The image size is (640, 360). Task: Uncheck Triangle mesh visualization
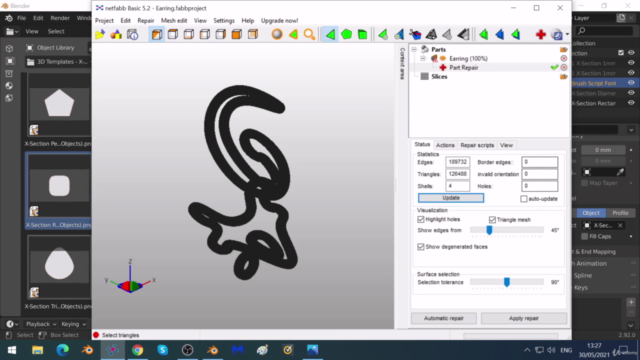coord(492,220)
